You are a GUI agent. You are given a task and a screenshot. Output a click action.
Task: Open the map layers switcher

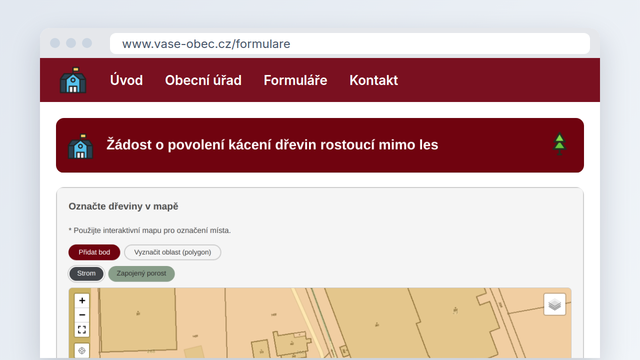click(x=555, y=304)
